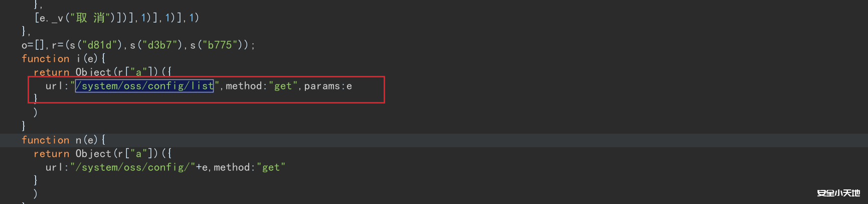Click the "/system/oss/config/" string in function n
The height and width of the screenshot is (204, 868).
[x=132, y=167]
